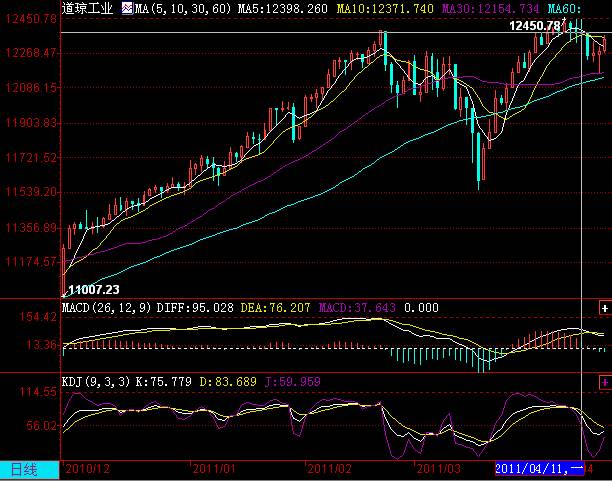Click the DIFF:95.028 value
The height and width of the screenshot is (481, 612).
[195, 308]
